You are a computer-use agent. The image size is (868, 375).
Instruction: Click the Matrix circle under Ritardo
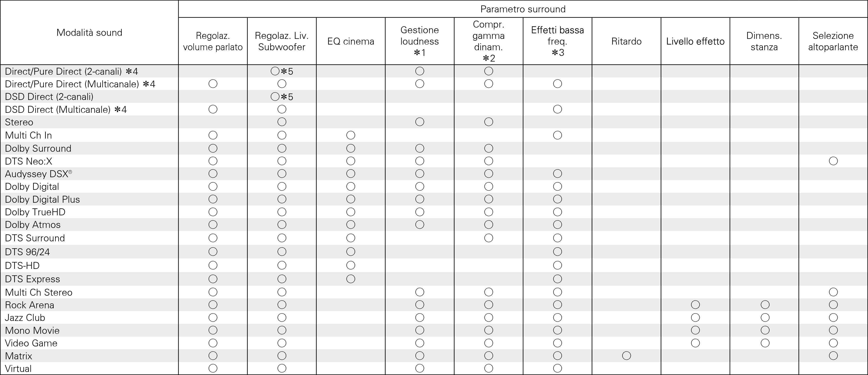point(626,355)
